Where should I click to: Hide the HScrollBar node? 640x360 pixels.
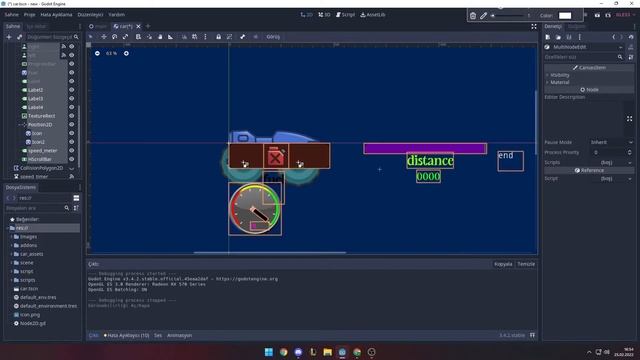(71, 159)
